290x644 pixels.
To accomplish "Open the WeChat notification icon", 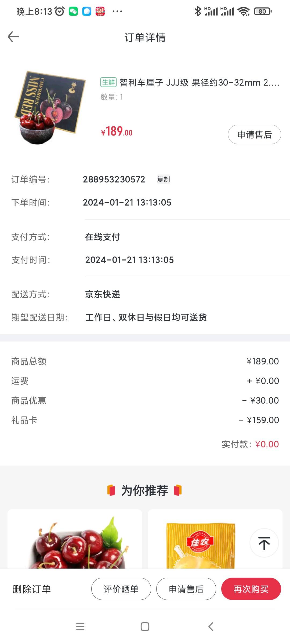I will [73, 11].
